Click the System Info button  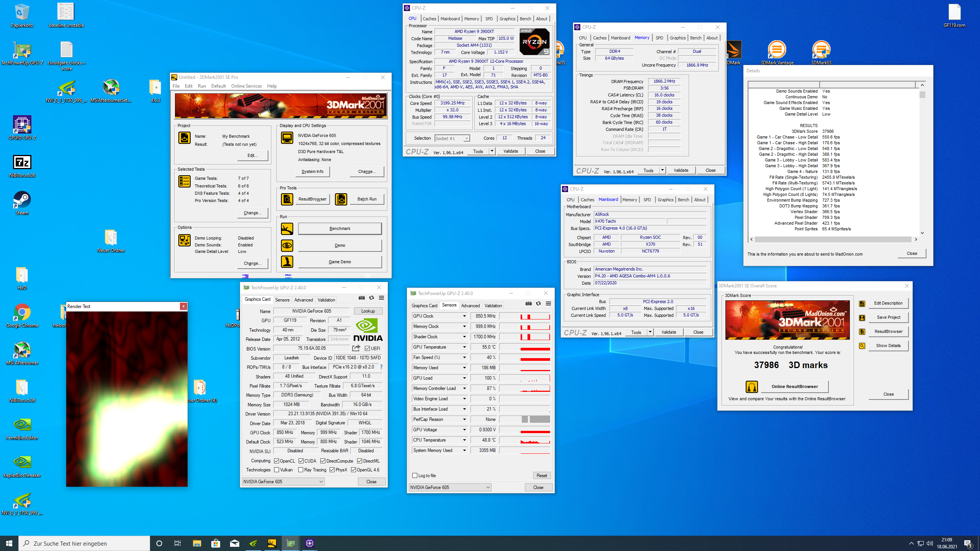click(312, 171)
